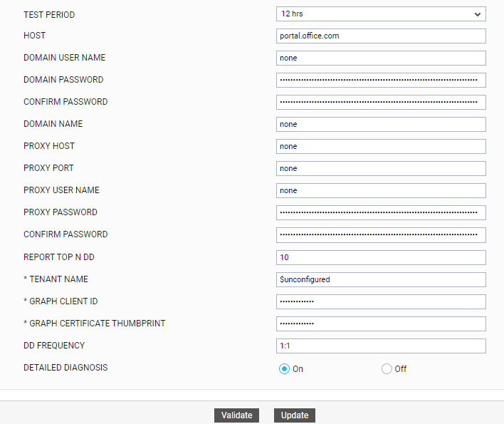Click the REPORT TOP N DD label
This screenshot has height=424, width=504.
point(59,257)
